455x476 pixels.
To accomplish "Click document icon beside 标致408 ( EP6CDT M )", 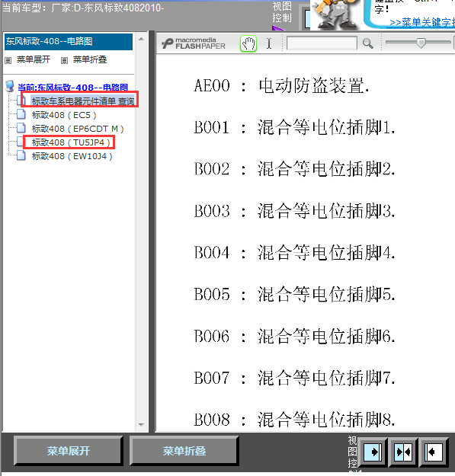I will coord(21,128).
